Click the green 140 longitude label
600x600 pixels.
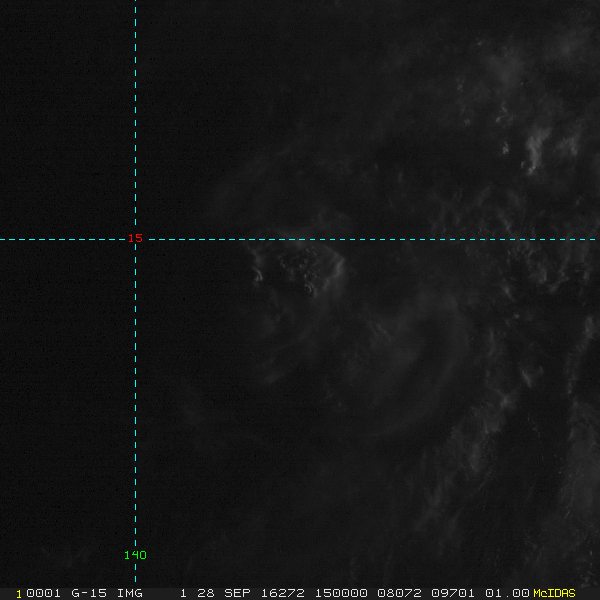135,555
